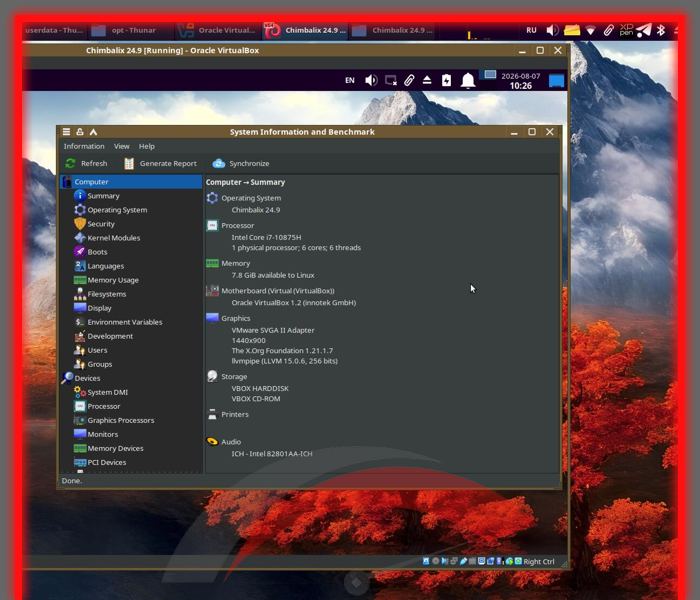Open the Information menu
The height and width of the screenshot is (600, 700).
point(84,146)
